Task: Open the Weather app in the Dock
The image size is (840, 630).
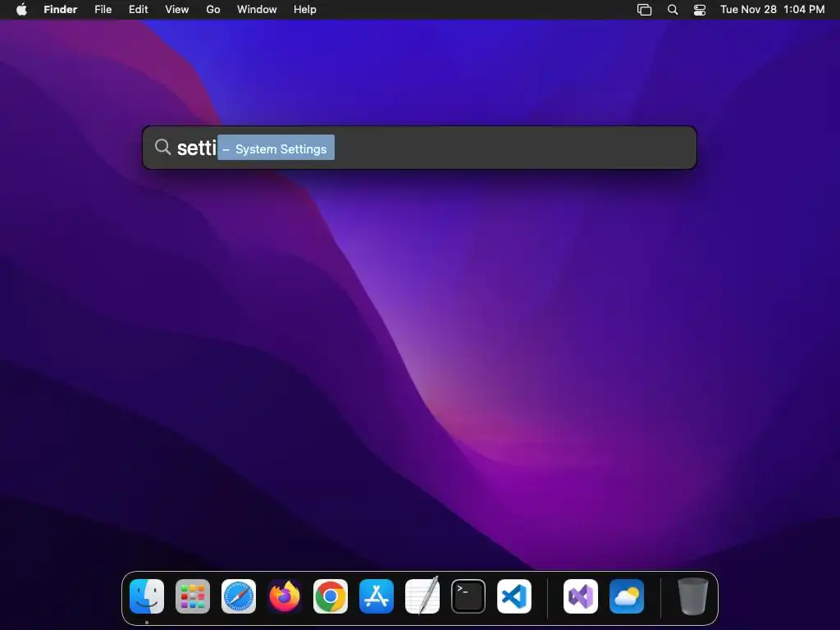Action: coord(627,596)
